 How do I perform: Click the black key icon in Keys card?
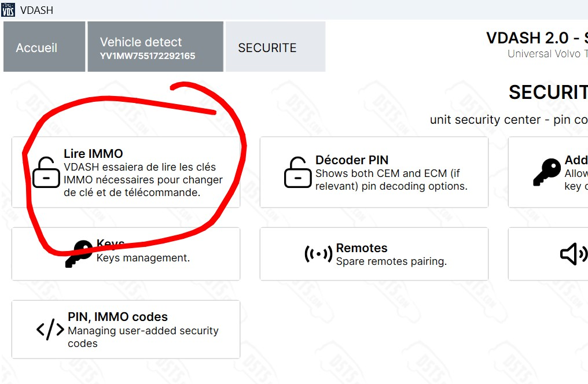click(x=79, y=253)
